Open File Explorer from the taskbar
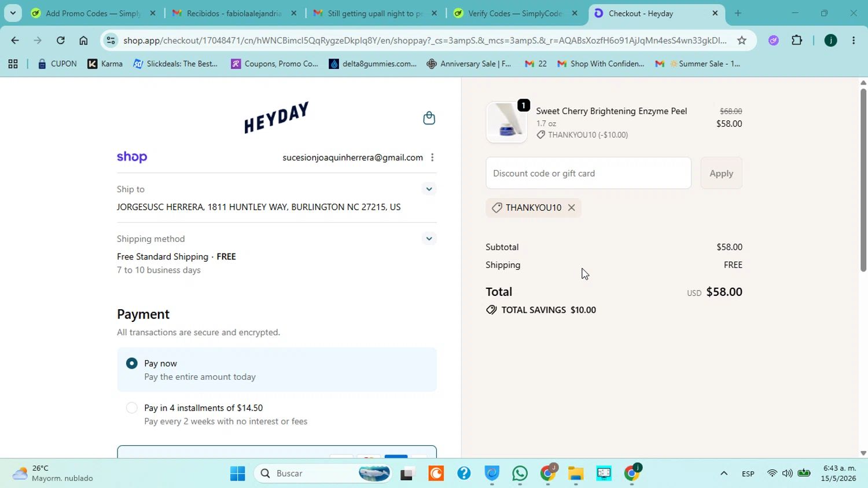This screenshot has height=488, width=868. [x=576, y=474]
